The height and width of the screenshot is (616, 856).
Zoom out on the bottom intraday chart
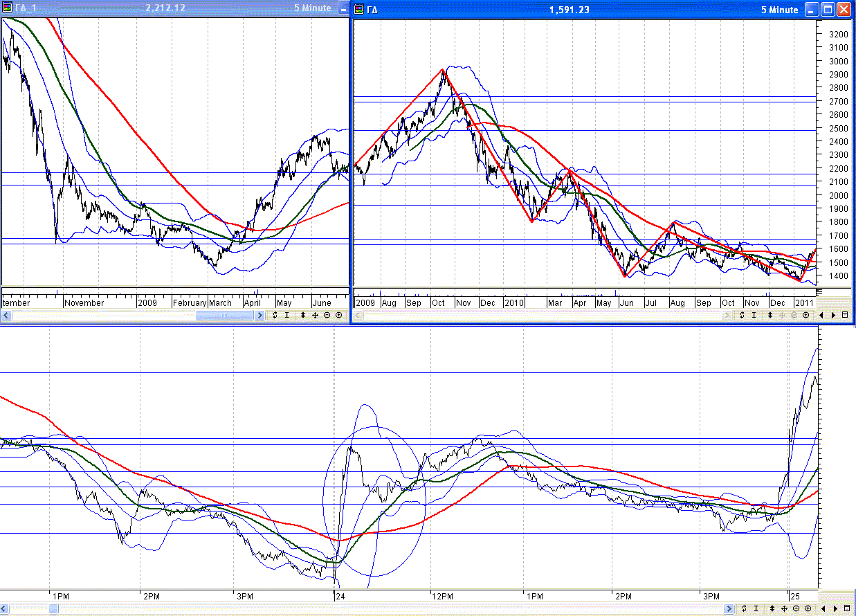click(x=796, y=608)
